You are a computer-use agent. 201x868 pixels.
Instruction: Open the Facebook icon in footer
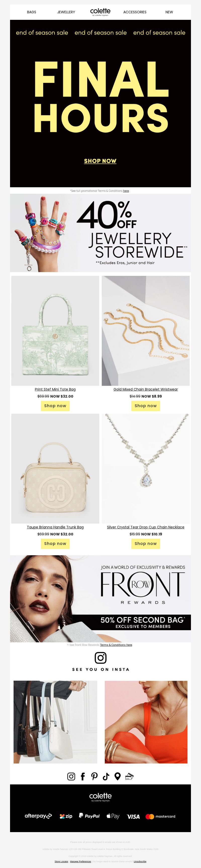83,776
